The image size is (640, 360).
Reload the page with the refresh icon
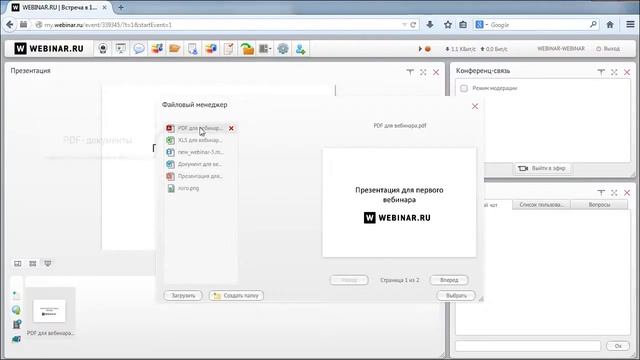coord(413,24)
